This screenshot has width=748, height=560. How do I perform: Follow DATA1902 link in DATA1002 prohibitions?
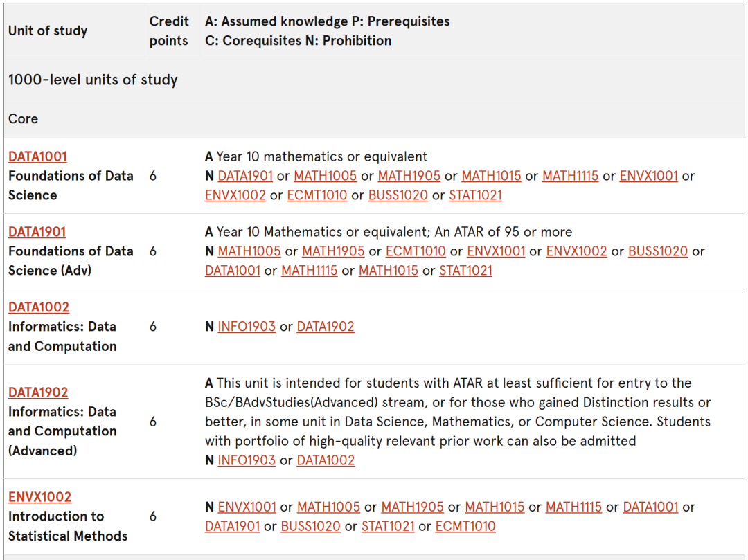326,327
